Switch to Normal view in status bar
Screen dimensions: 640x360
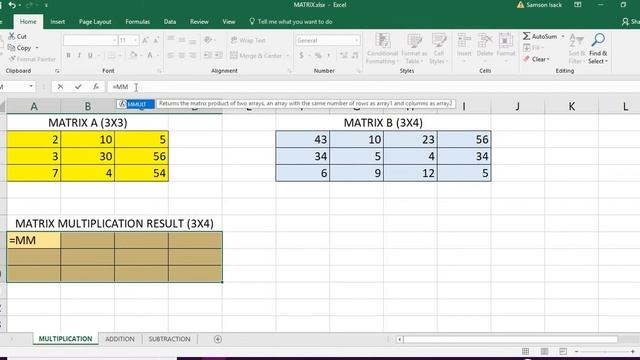(x=525, y=351)
